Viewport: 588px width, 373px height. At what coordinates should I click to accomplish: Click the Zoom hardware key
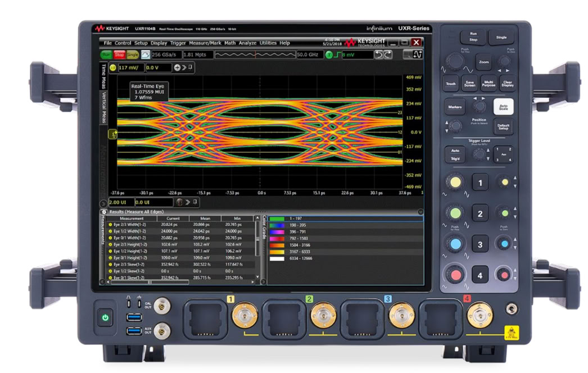[484, 61]
